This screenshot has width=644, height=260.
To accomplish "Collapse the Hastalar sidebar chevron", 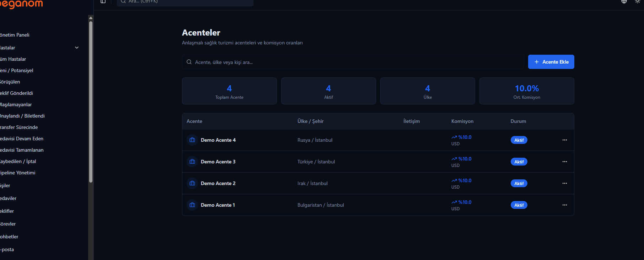I will pyautogui.click(x=77, y=48).
